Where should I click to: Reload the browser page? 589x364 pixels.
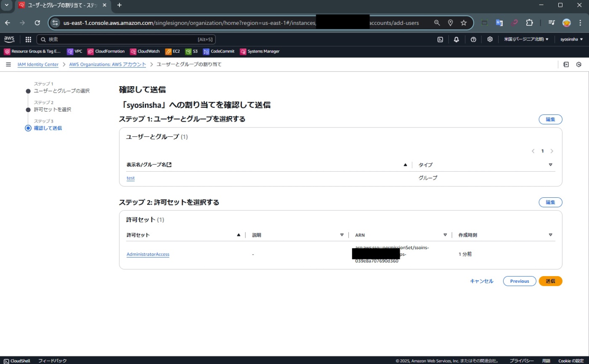37,23
